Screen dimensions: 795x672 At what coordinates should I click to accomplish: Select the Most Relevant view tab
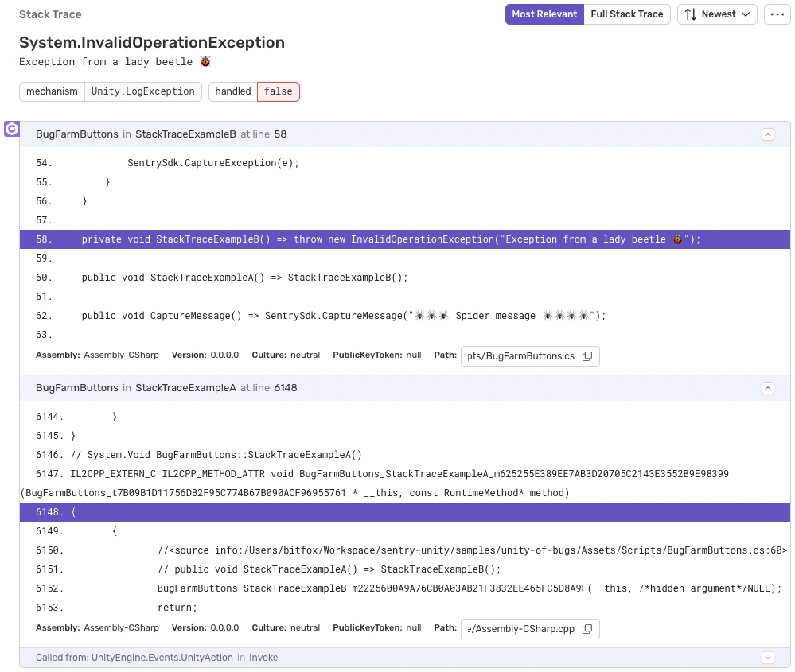point(544,14)
